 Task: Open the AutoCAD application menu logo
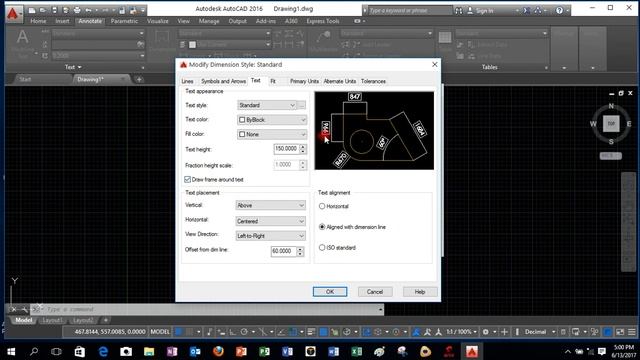pyautogui.click(x=13, y=13)
